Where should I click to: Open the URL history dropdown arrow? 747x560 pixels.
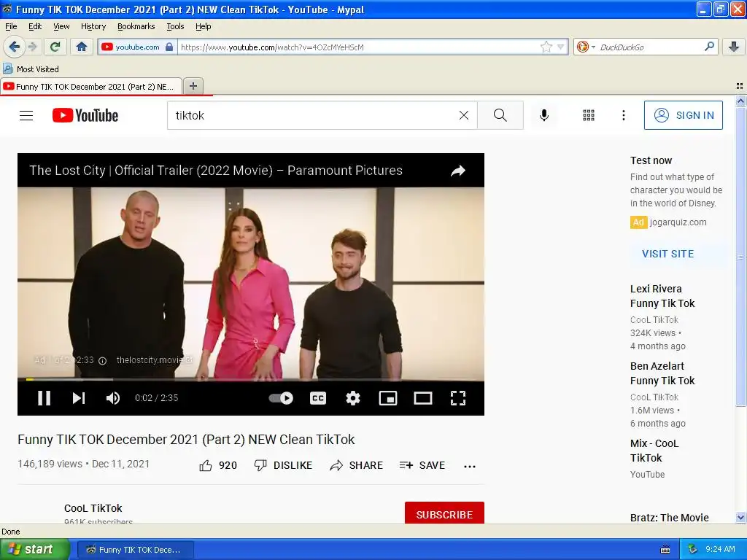pyautogui.click(x=561, y=47)
